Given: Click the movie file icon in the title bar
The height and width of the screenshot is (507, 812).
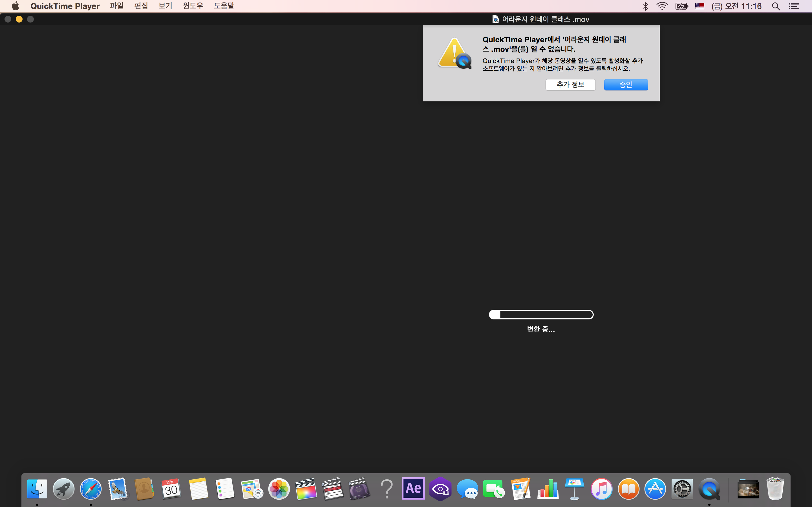Looking at the screenshot, I should tap(495, 19).
